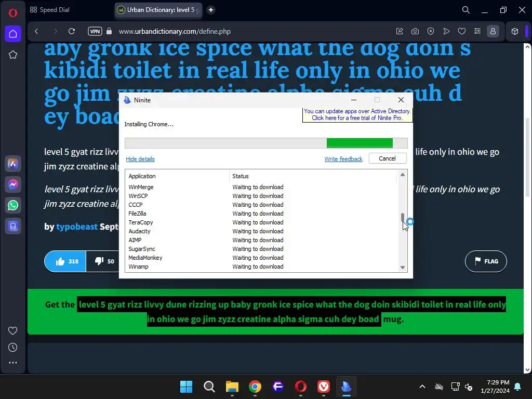Open author typobeast profile link
Screen dimensions: 532x399
click(x=77, y=227)
